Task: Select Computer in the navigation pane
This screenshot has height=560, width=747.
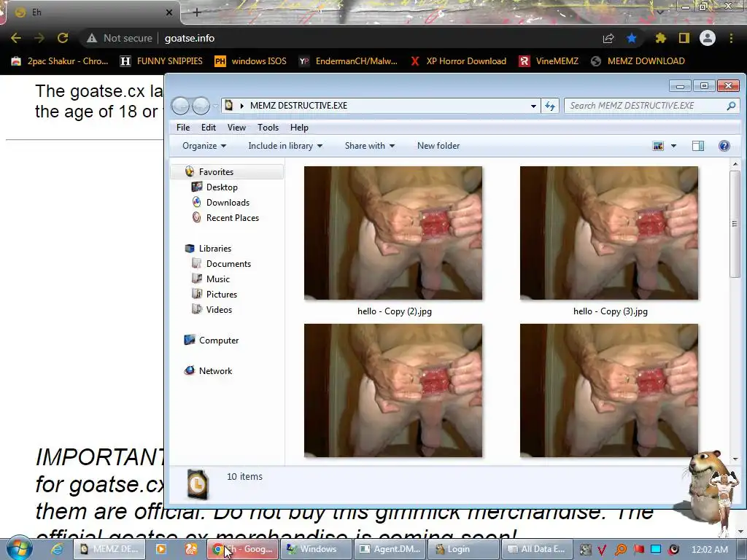Action: pyautogui.click(x=219, y=341)
